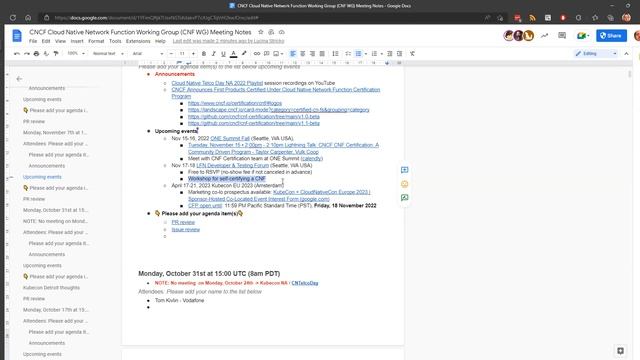The image size is (640, 360).
Task: Open the Explore button at bottom right
Action: [620, 351]
